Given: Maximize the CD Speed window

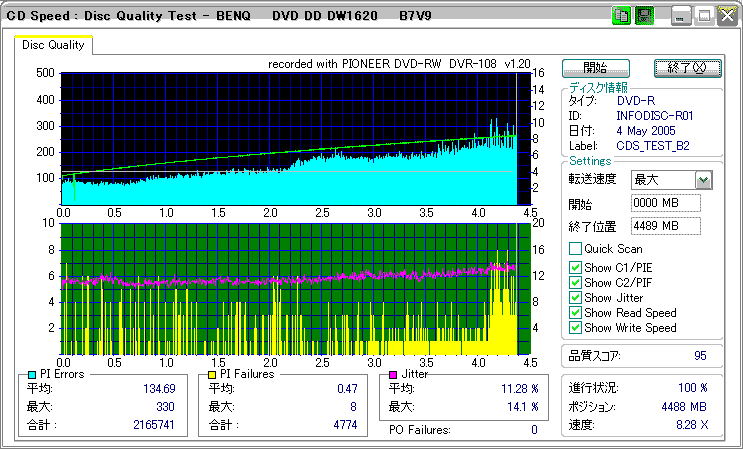Looking at the screenshot, I should tap(704, 15).
